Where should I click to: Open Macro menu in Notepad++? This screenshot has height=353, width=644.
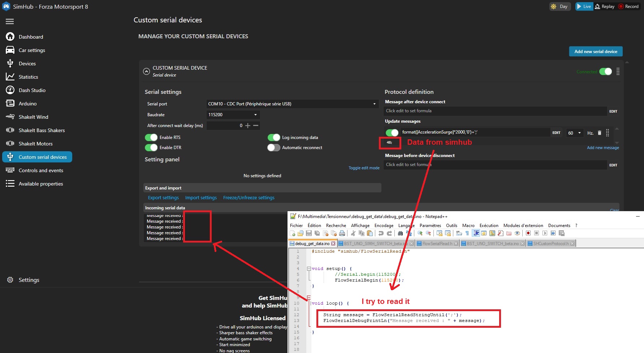point(468,226)
